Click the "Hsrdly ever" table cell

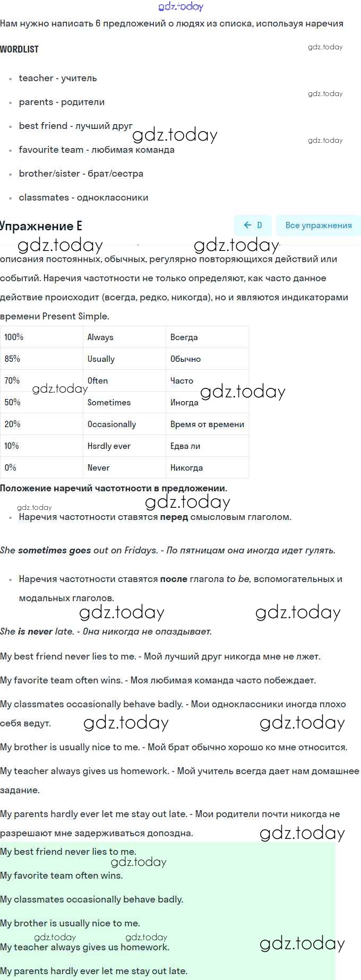pos(109,446)
